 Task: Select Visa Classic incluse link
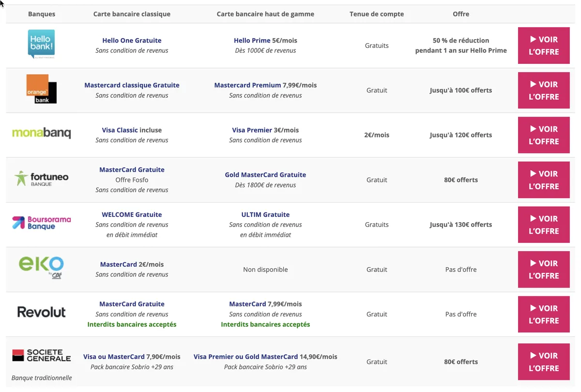(132, 130)
